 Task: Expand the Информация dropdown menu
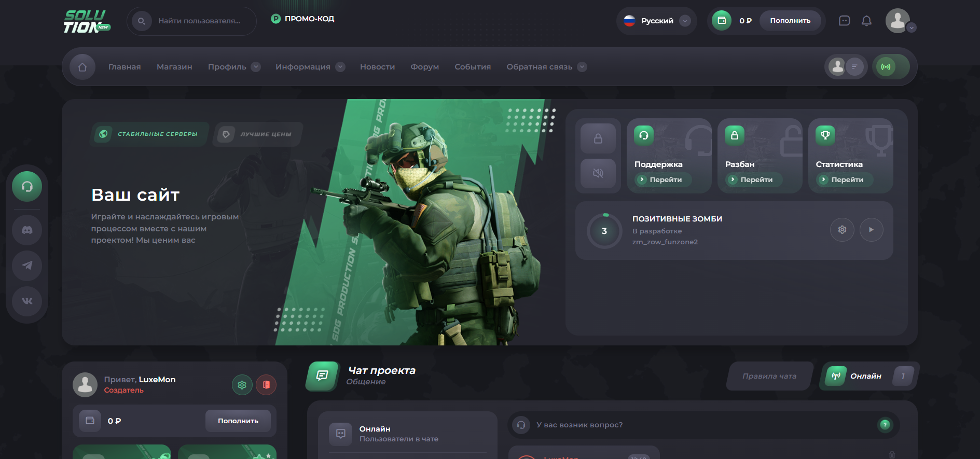point(310,67)
